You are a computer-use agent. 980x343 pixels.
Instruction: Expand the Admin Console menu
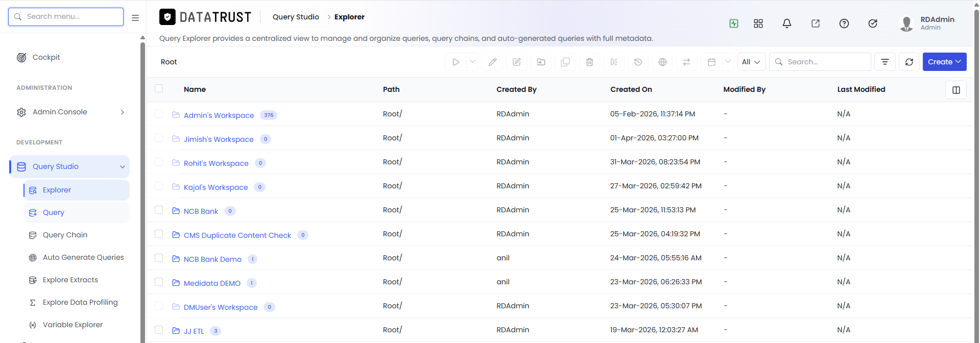[x=70, y=112]
